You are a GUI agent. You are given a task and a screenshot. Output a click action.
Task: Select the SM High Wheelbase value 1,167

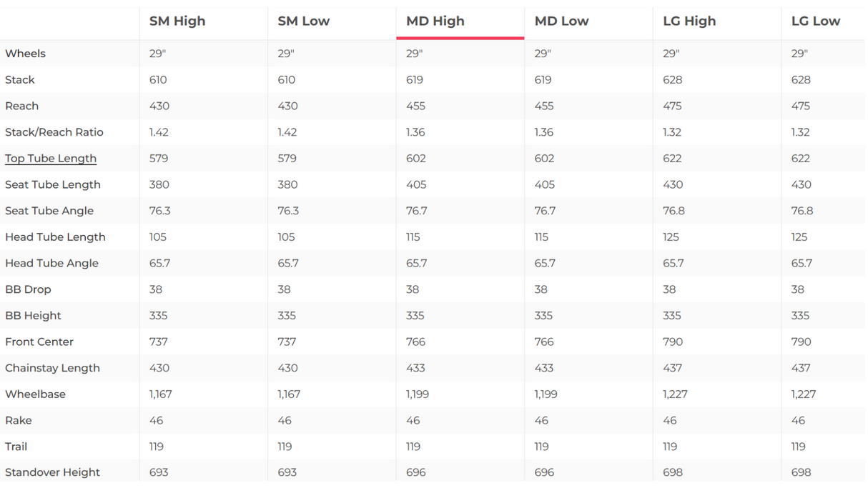coord(160,394)
